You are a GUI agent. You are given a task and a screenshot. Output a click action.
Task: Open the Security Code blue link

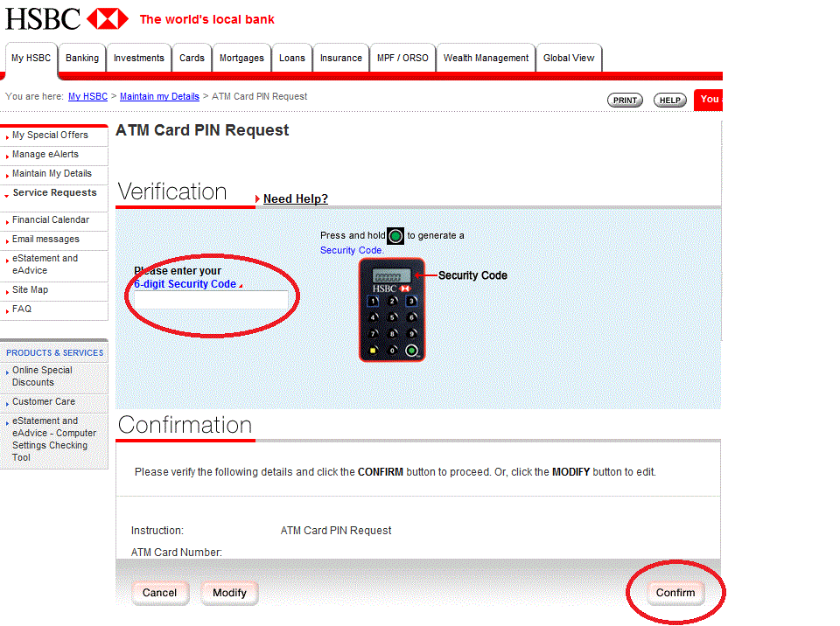click(352, 250)
